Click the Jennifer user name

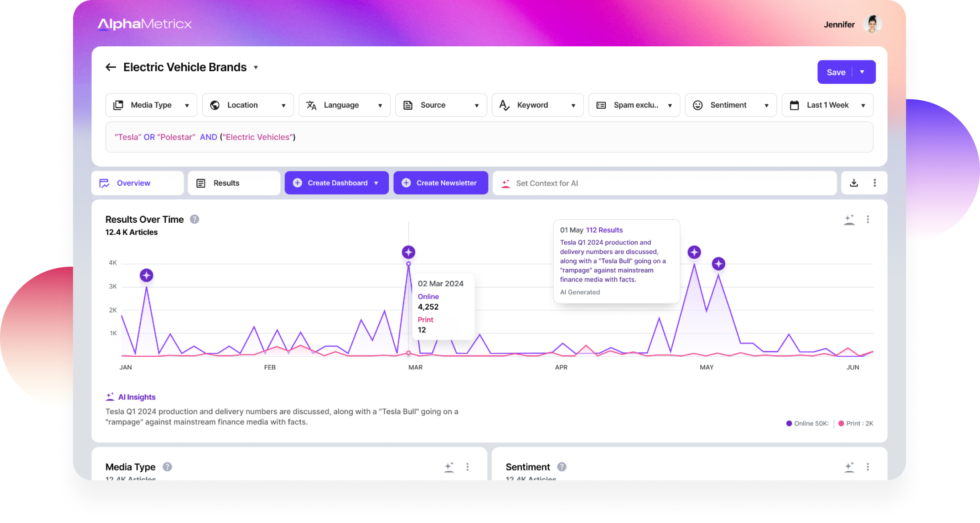tap(839, 25)
